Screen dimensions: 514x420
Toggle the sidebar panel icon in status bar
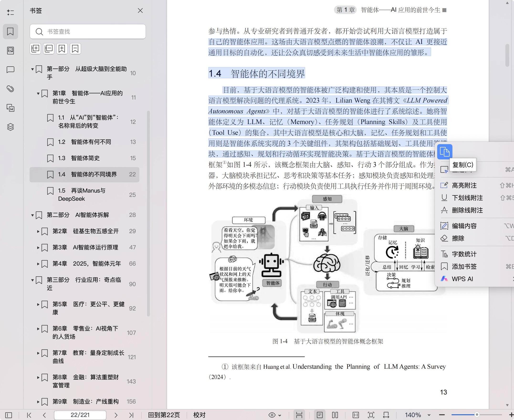(x=8, y=415)
